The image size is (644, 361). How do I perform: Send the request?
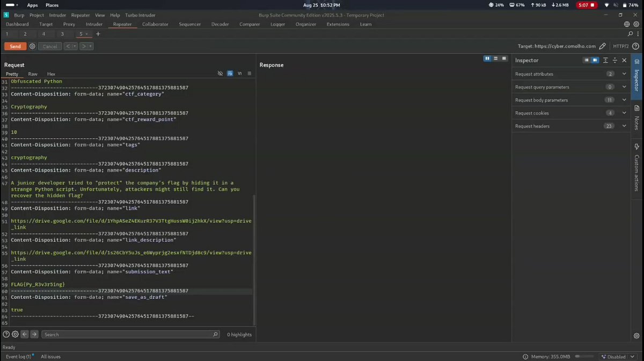coord(15,47)
